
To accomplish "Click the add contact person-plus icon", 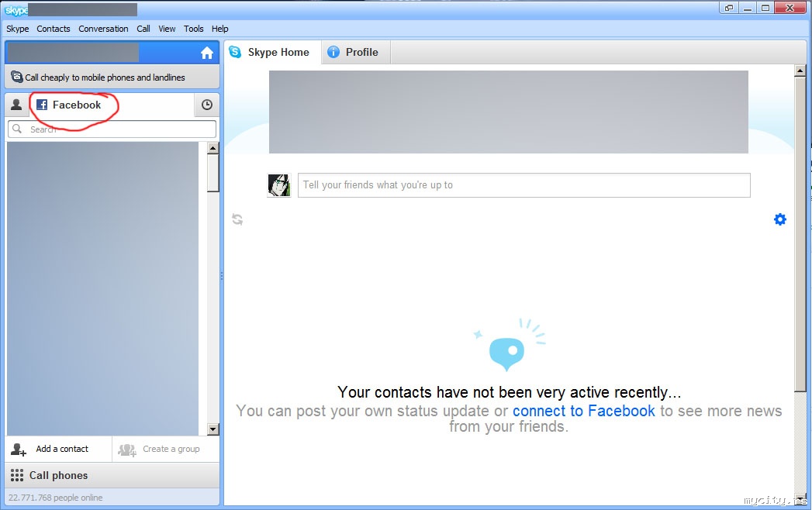I will point(18,450).
